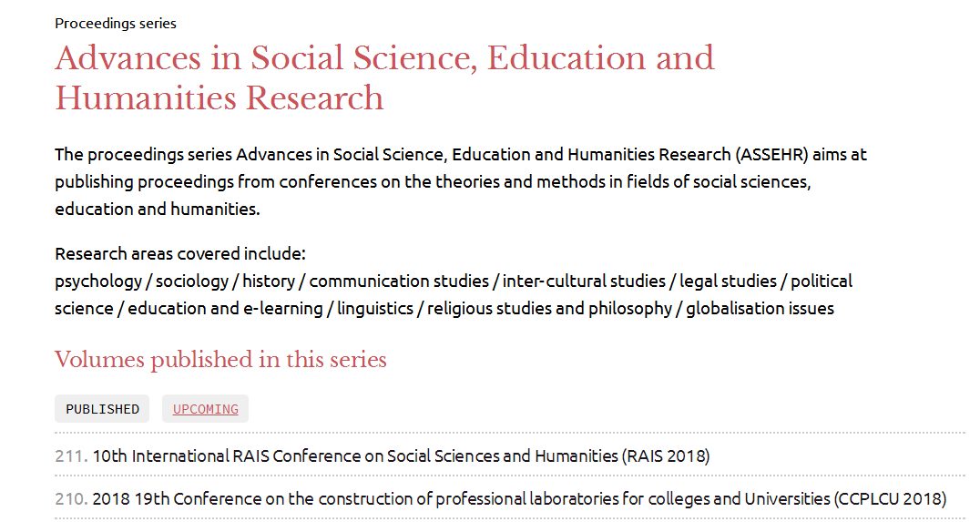
Task: Click "communication studies" in research areas
Action: pyautogui.click(x=399, y=281)
